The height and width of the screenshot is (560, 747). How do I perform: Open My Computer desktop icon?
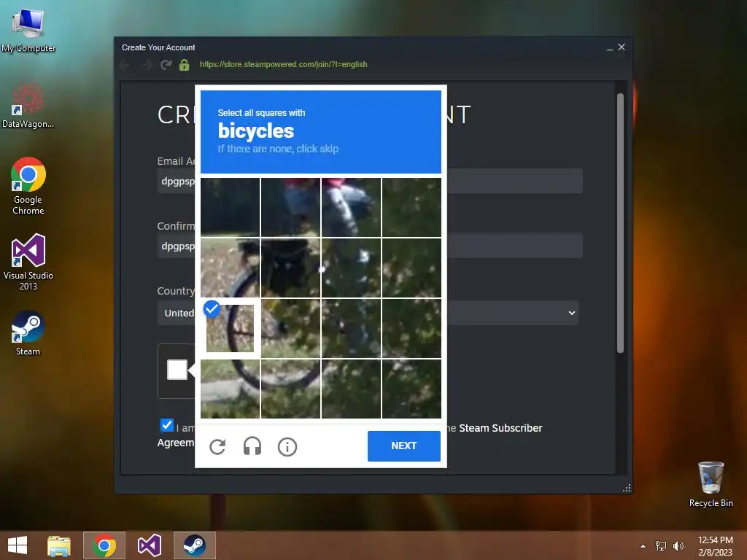click(28, 31)
